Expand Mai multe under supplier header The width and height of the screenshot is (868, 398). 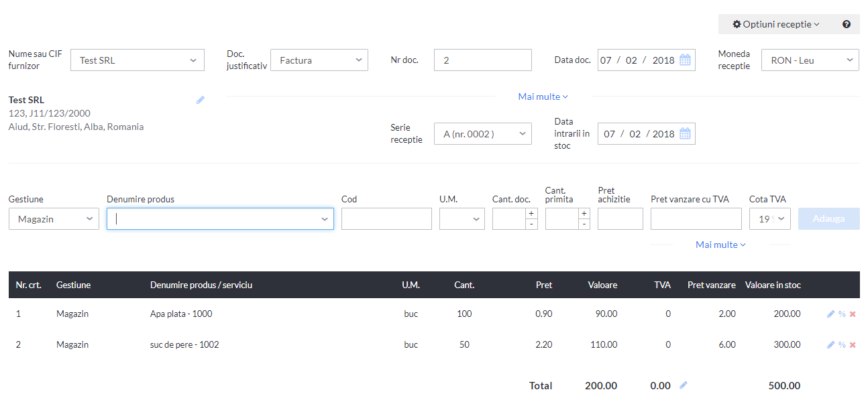click(543, 96)
